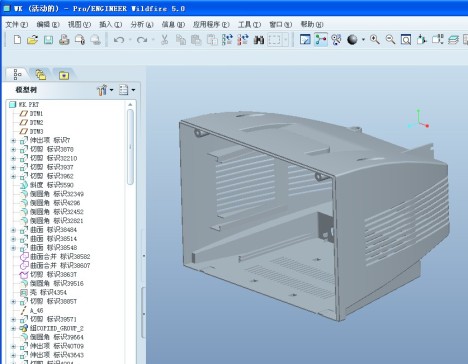Click the Redo arrow icon

pos(142,40)
